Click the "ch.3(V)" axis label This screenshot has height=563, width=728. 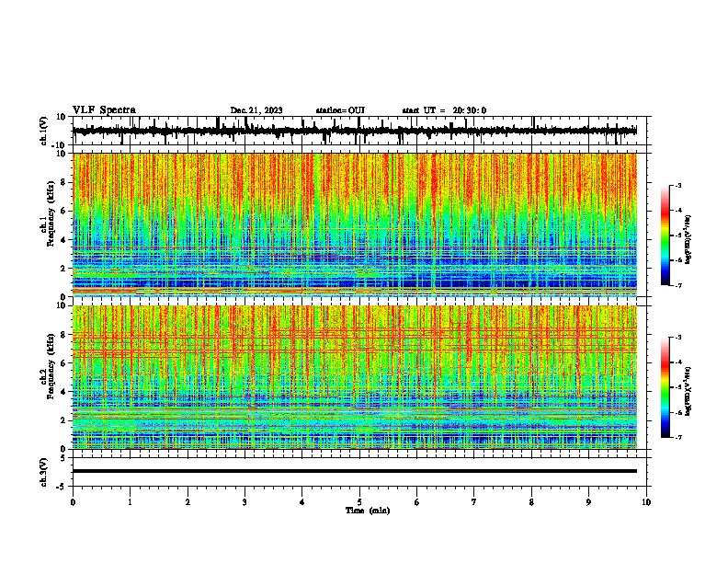click(44, 472)
